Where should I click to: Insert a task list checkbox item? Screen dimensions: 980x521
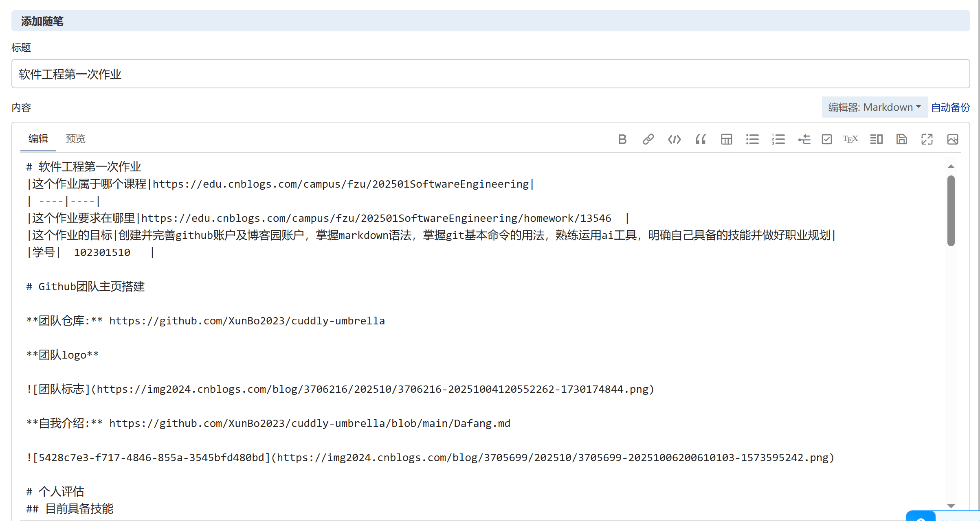pos(826,140)
